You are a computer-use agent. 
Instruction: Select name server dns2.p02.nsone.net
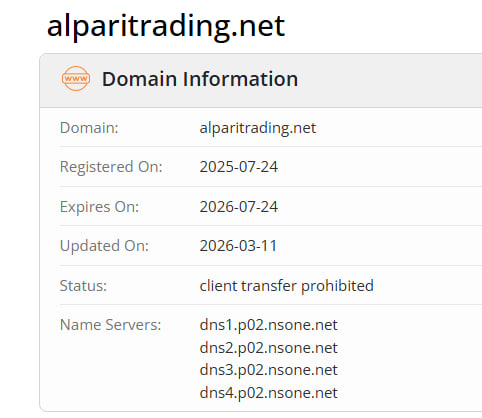(269, 348)
